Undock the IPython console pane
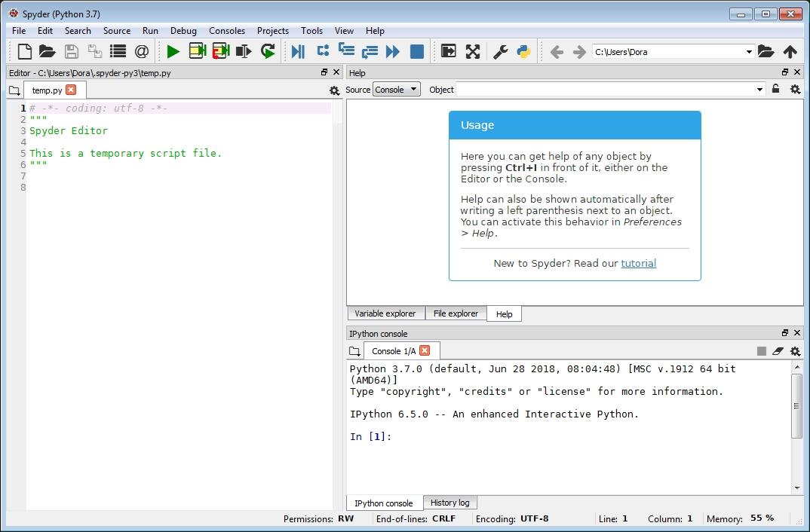Screen dimensions: 810x532 click(x=785, y=333)
